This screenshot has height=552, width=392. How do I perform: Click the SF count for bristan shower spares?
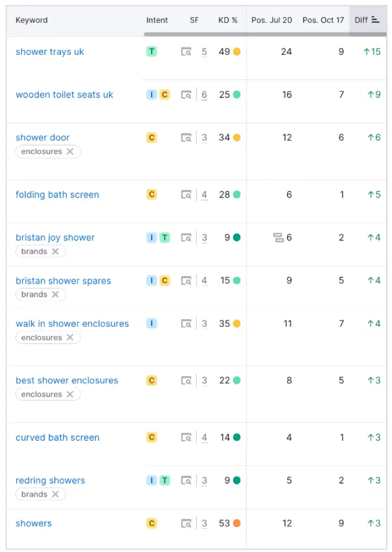tap(204, 281)
